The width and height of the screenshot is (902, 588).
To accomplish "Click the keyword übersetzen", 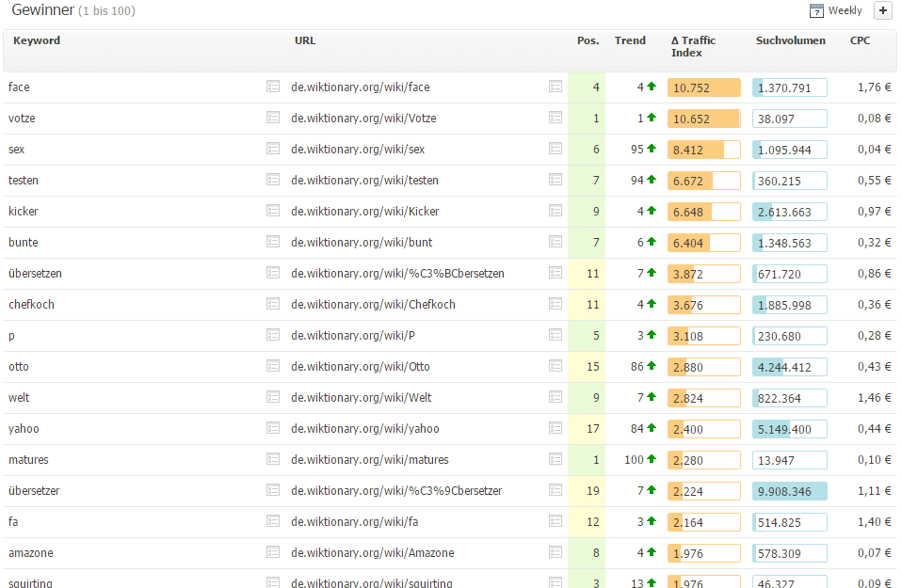I will 35,274.
